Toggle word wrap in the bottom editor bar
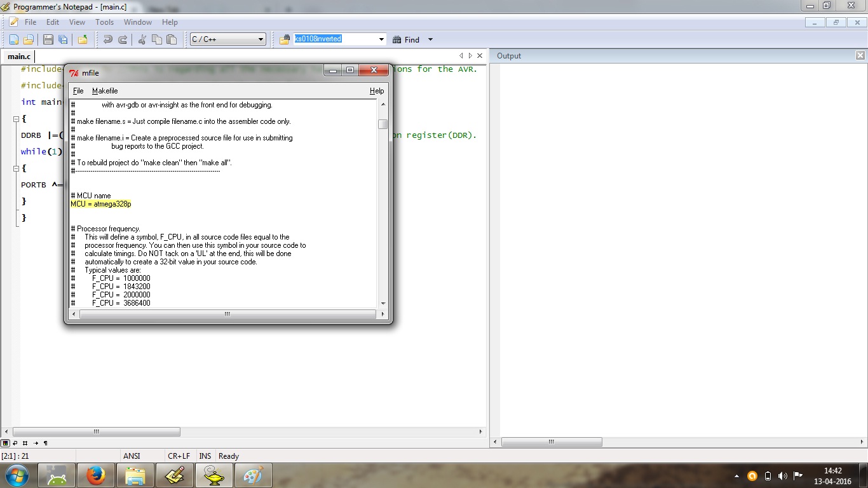Screen dimensions: 868x488 [15, 443]
